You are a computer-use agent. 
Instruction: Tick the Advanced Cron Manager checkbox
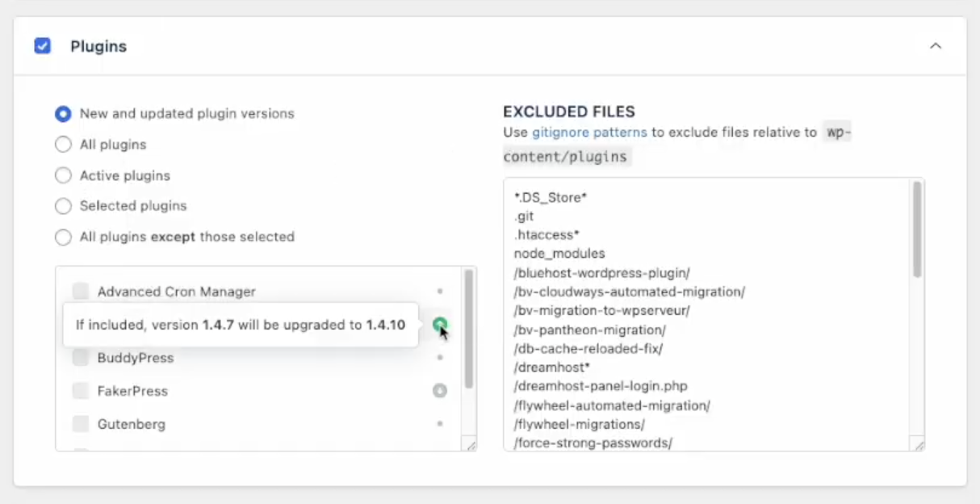81,292
